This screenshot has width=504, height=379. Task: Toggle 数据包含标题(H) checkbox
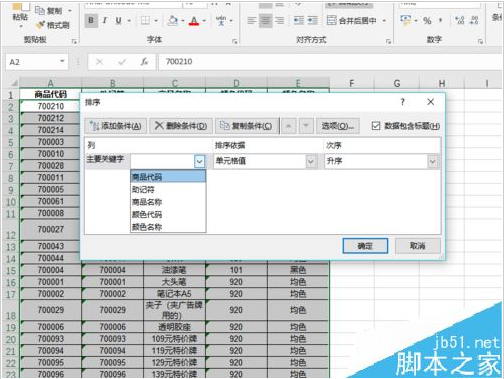coord(376,126)
